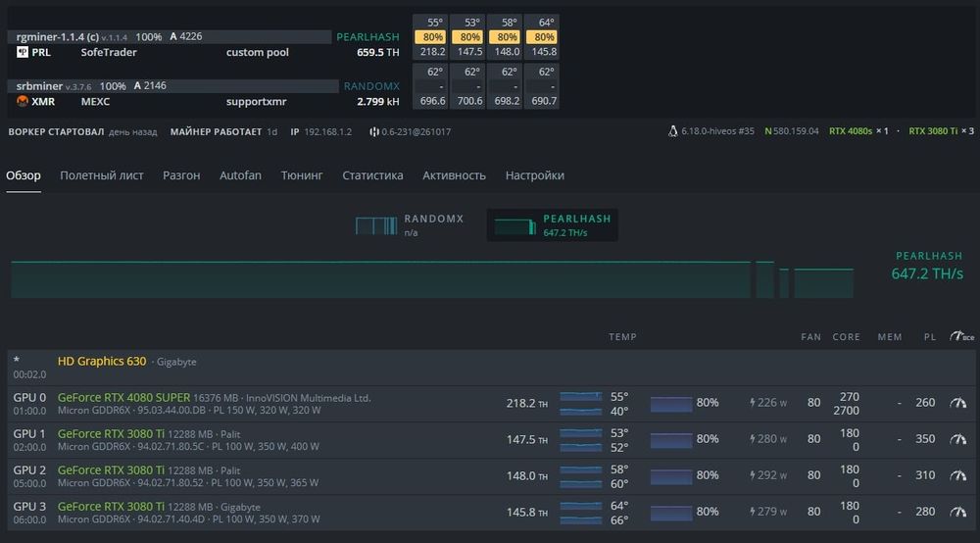Click the SofeTrader wallet label

[109, 53]
